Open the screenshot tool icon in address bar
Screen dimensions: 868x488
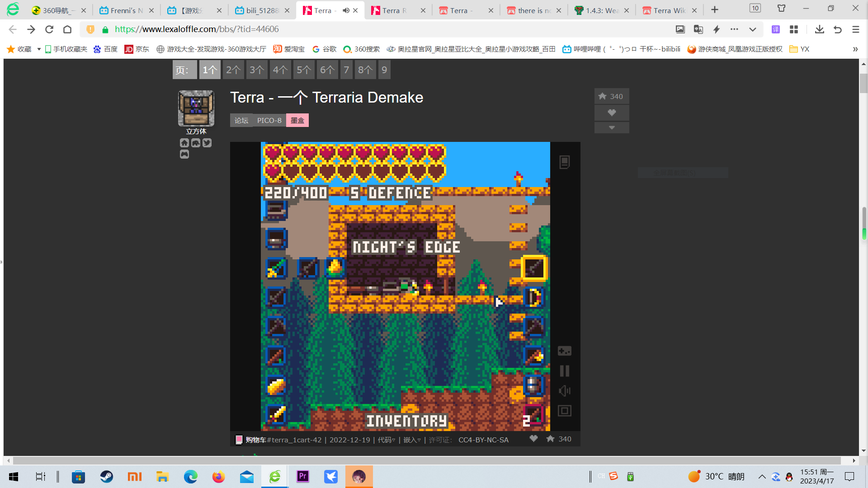pos(680,29)
